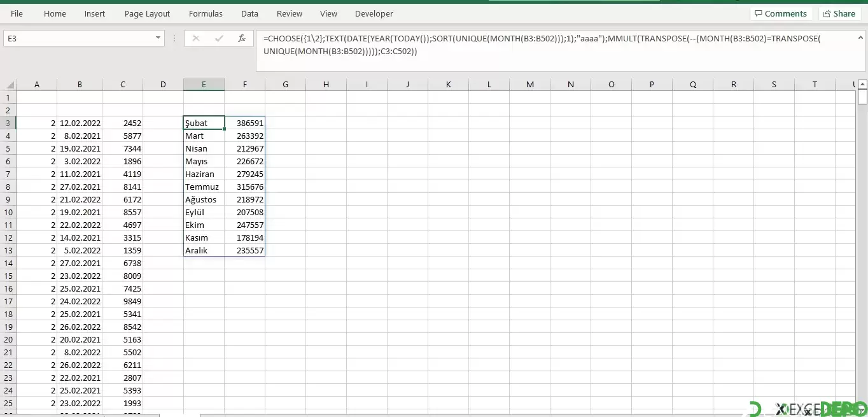Click the Share button
The image size is (868, 417).
pos(839,13)
